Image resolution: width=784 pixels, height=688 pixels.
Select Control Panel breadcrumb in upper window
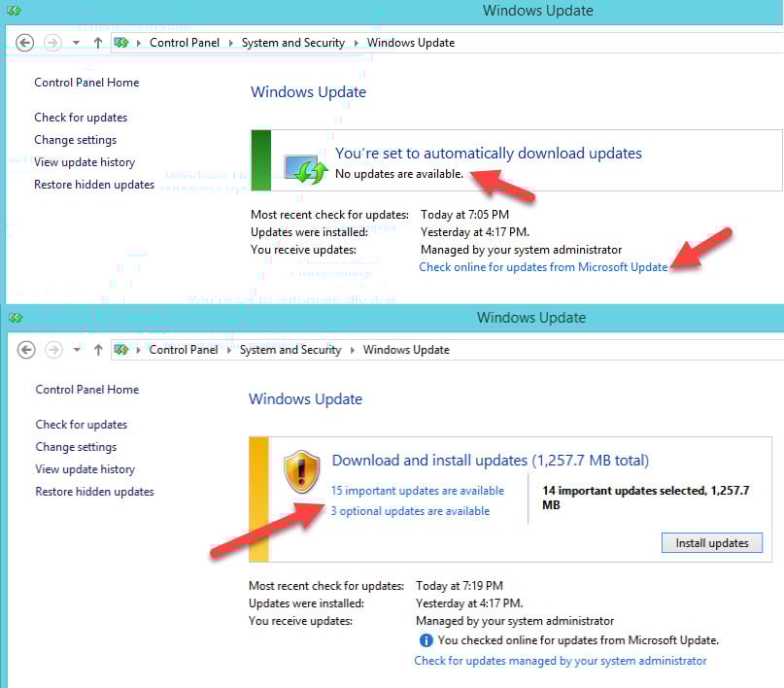click(185, 43)
